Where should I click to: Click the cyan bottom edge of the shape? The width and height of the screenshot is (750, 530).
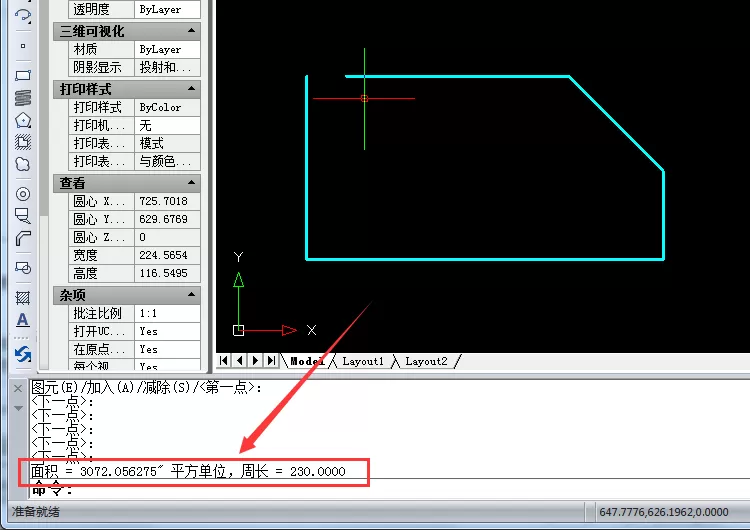pos(485,259)
